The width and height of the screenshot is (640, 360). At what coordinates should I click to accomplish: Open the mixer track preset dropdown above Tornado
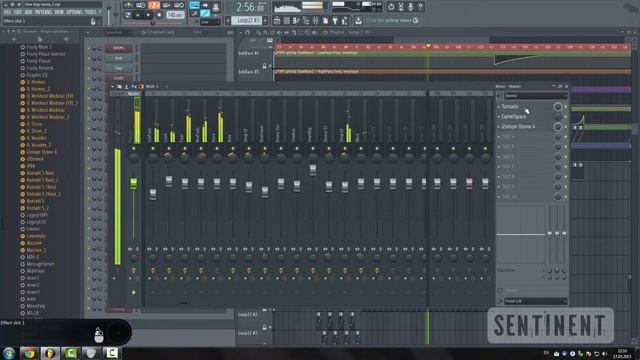[x=535, y=96]
